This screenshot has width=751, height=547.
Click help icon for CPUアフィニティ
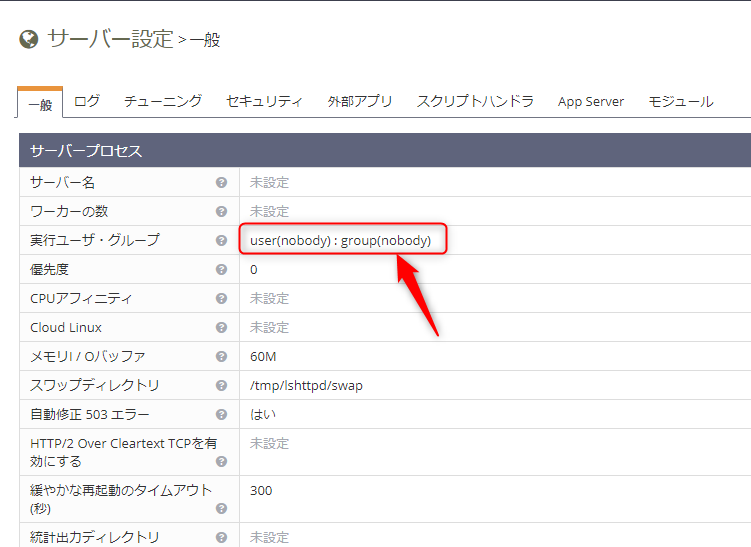click(x=221, y=298)
